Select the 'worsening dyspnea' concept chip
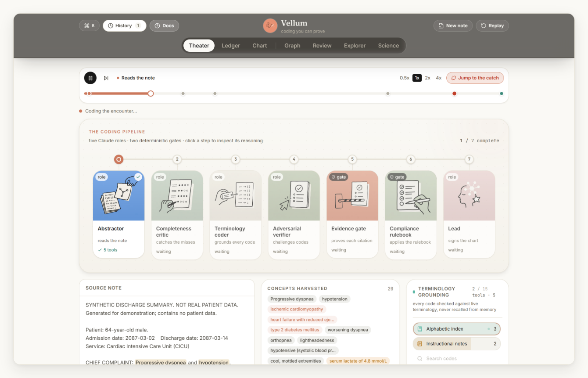The height and width of the screenshot is (378, 588). tap(348, 330)
